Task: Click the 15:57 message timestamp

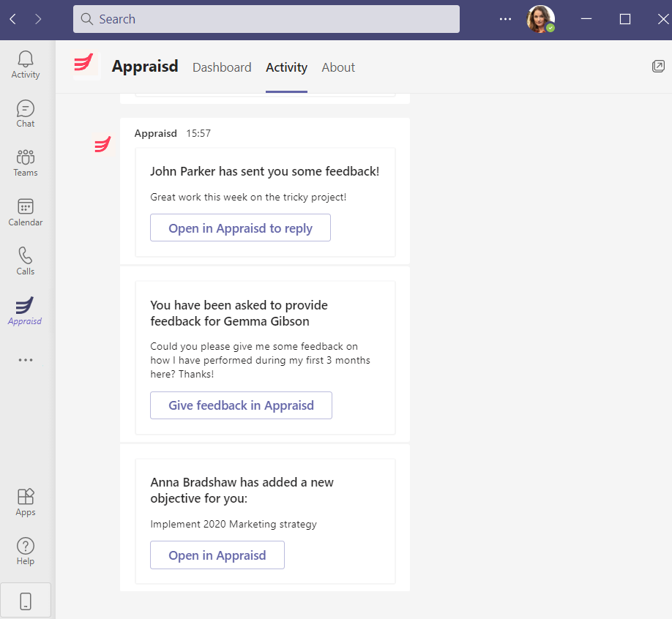Action: pos(198,133)
